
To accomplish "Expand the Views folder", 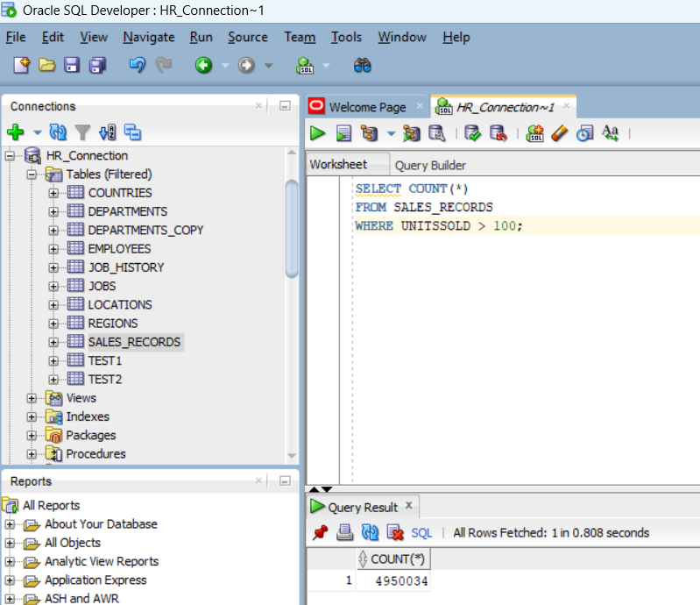I will coord(32,398).
